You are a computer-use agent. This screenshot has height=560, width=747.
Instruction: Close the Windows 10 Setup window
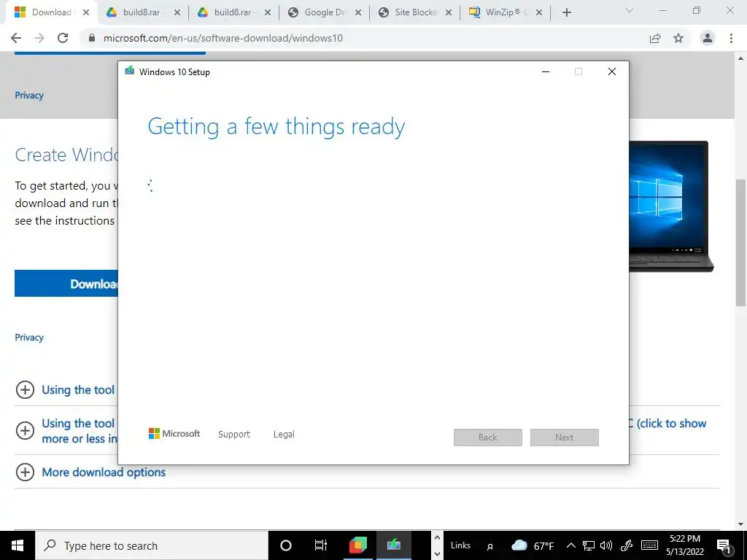tap(612, 71)
